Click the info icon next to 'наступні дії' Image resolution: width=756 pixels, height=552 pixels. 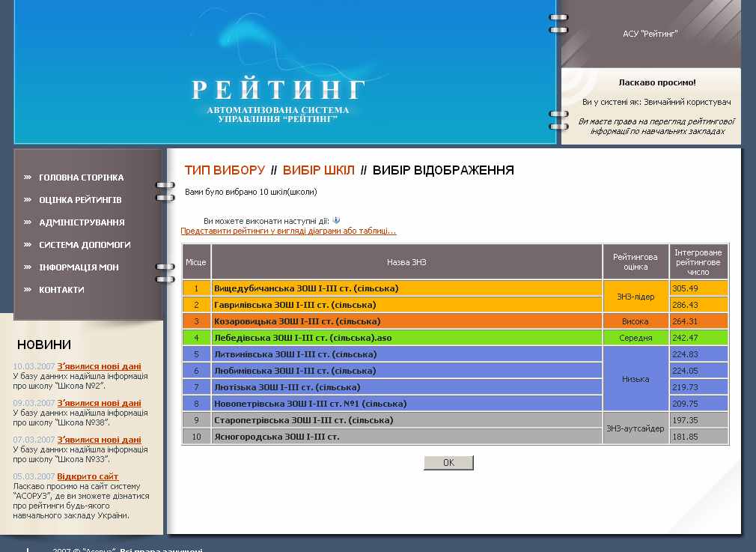coord(336,220)
